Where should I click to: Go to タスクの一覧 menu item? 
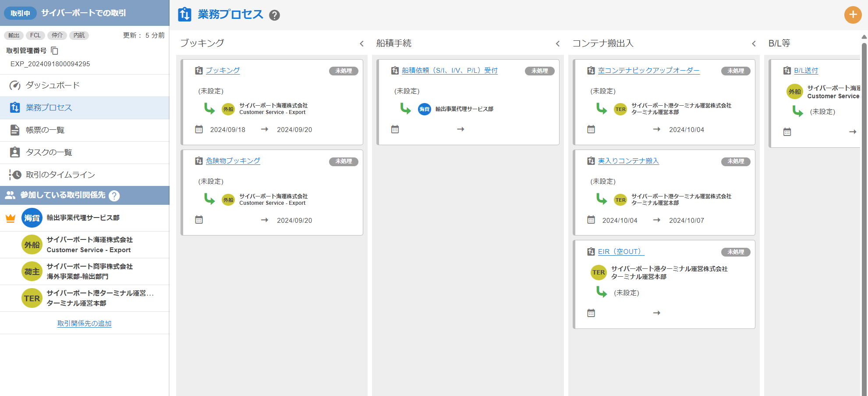49,152
